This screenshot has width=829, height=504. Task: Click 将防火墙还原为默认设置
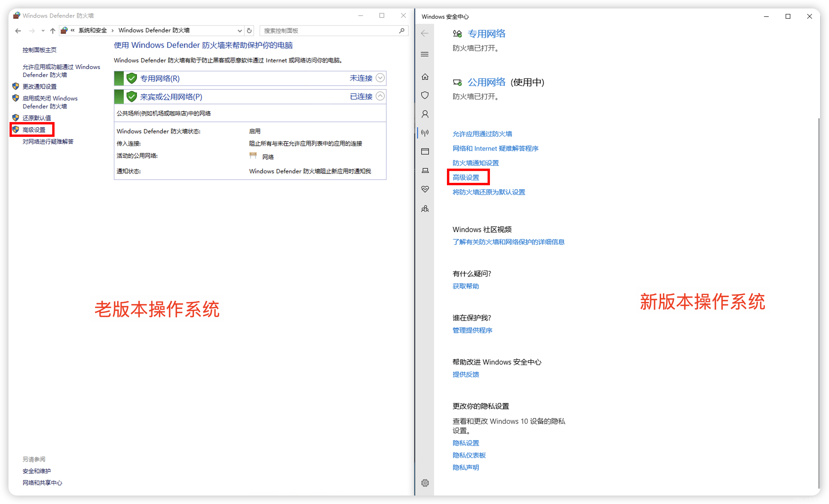tap(489, 192)
